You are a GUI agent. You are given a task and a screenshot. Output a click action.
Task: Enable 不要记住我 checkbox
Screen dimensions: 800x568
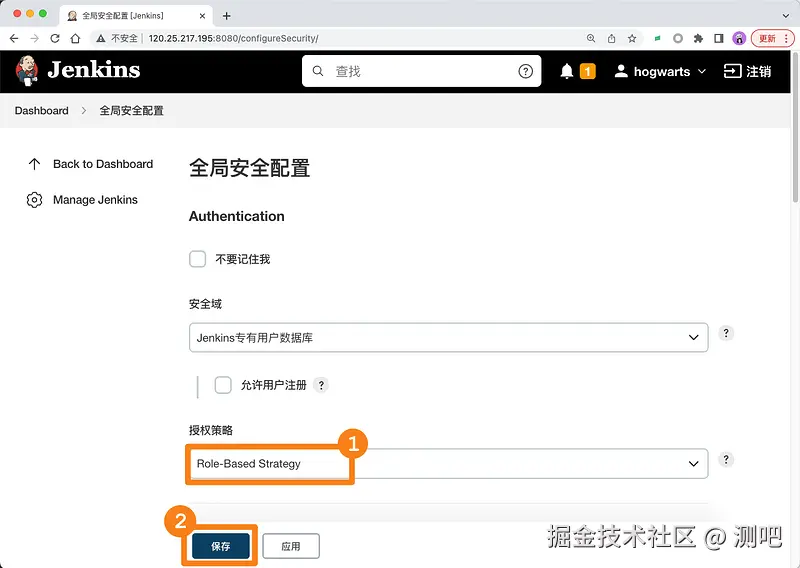point(197,259)
